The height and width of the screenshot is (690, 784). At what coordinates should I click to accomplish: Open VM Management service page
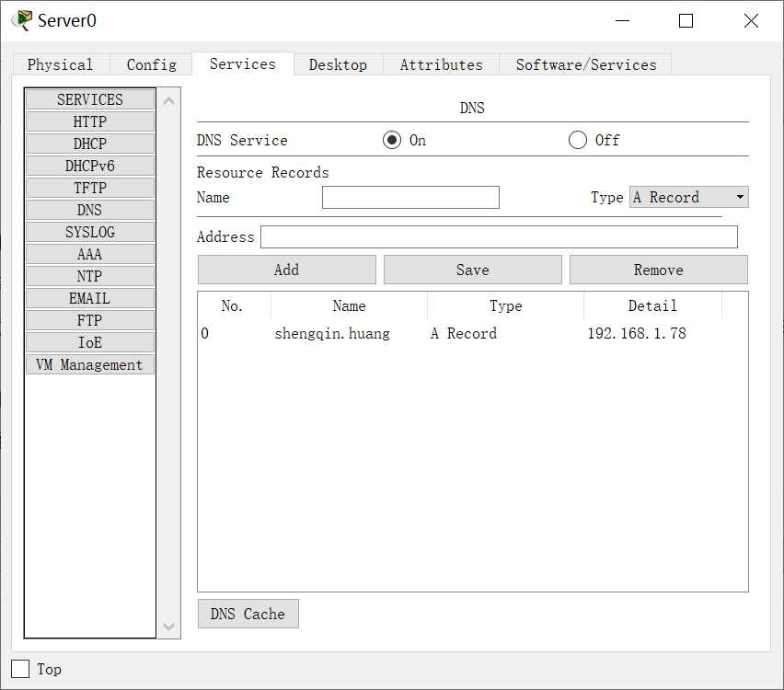pyautogui.click(x=90, y=364)
